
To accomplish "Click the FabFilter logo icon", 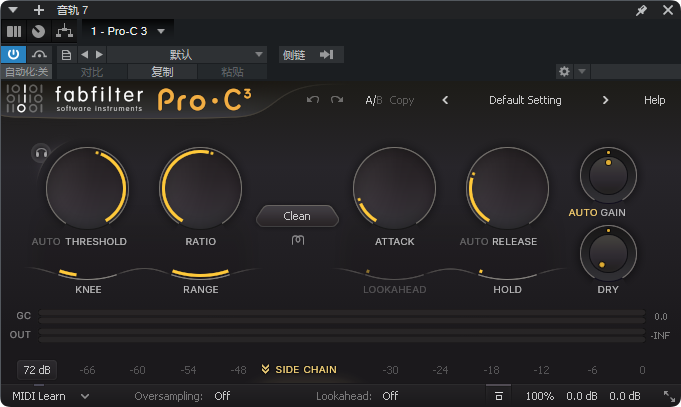I will click(x=24, y=98).
